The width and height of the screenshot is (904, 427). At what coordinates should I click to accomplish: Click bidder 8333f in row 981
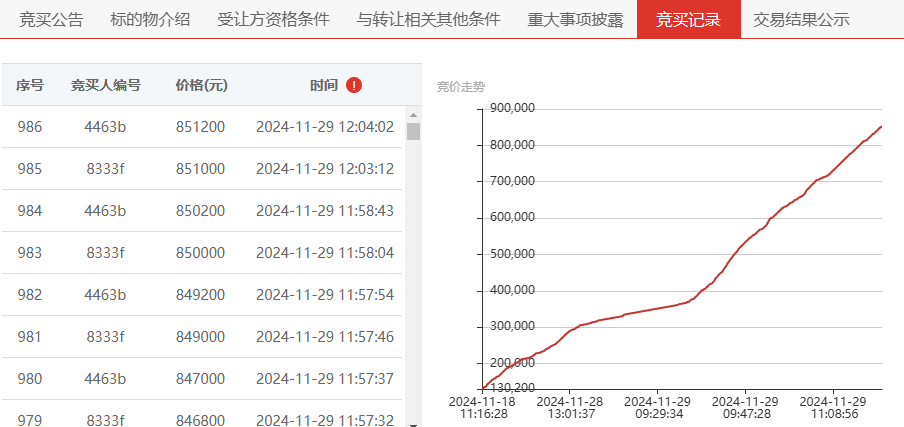[105, 337]
